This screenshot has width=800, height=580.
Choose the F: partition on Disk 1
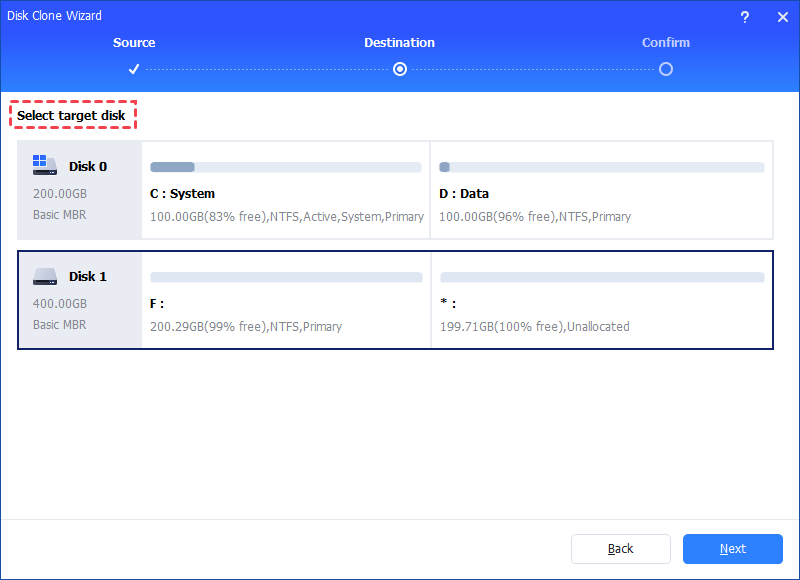pos(285,312)
